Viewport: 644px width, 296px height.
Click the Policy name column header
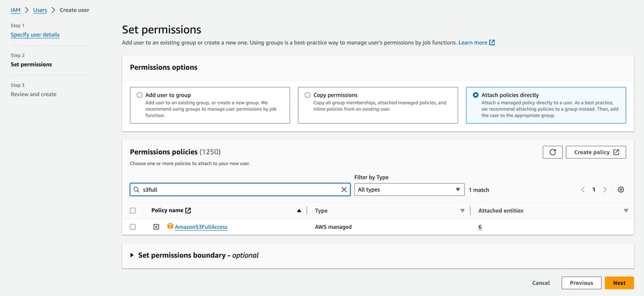pyautogui.click(x=167, y=211)
